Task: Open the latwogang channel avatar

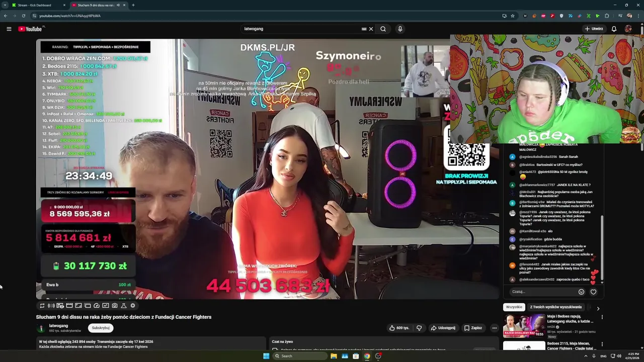Action: coord(41,328)
